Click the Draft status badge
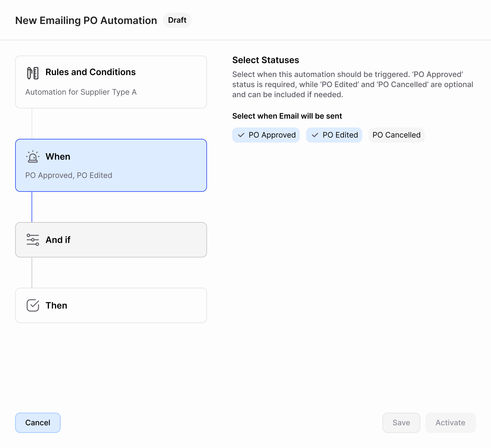This screenshot has width=491, height=448. (177, 20)
